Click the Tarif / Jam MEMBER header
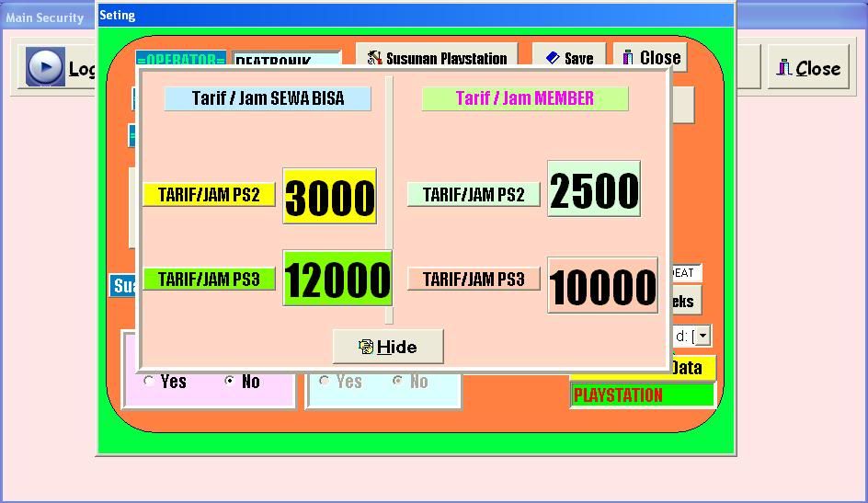The height and width of the screenshot is (503, 868). point(524,98)
